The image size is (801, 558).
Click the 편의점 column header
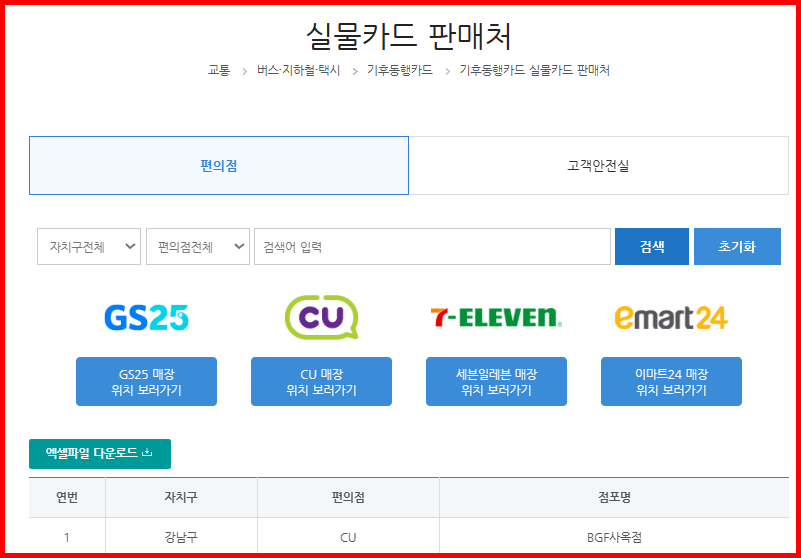(348, 498)
